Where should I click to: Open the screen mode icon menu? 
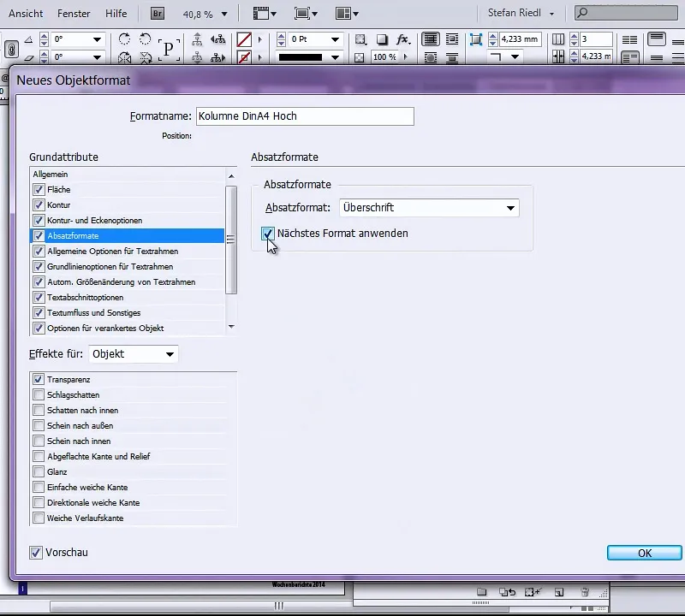point(306,14)
